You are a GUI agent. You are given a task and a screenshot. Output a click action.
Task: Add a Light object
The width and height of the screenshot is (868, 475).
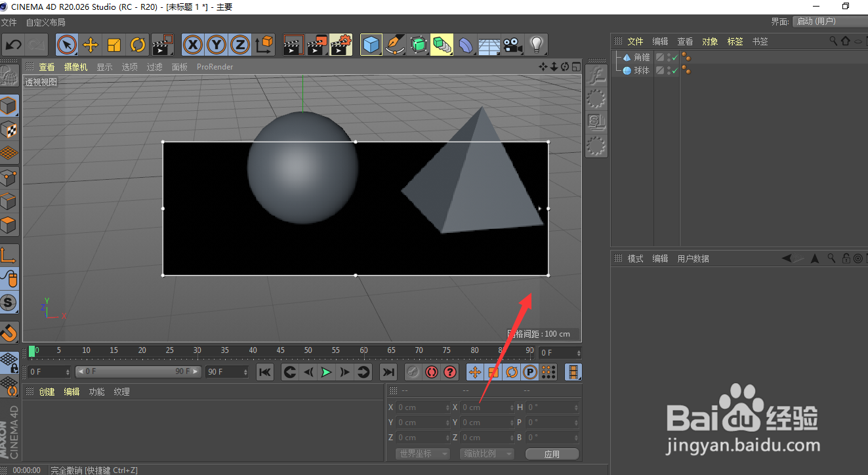[537, 45]
